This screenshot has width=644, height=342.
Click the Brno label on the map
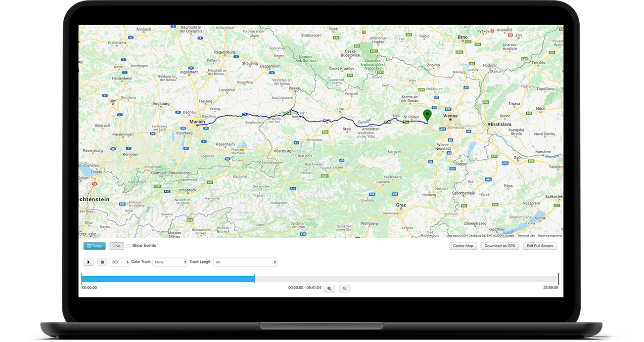coord(462,37)
